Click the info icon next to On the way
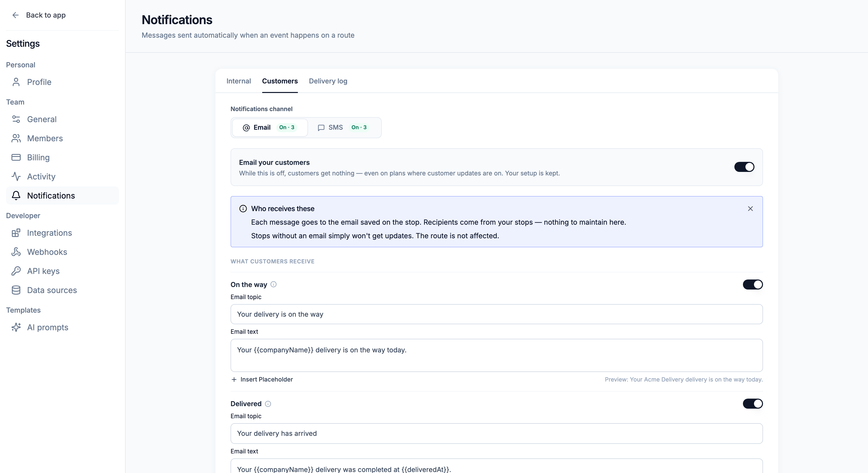868x473 pixels. pos(274,285)
